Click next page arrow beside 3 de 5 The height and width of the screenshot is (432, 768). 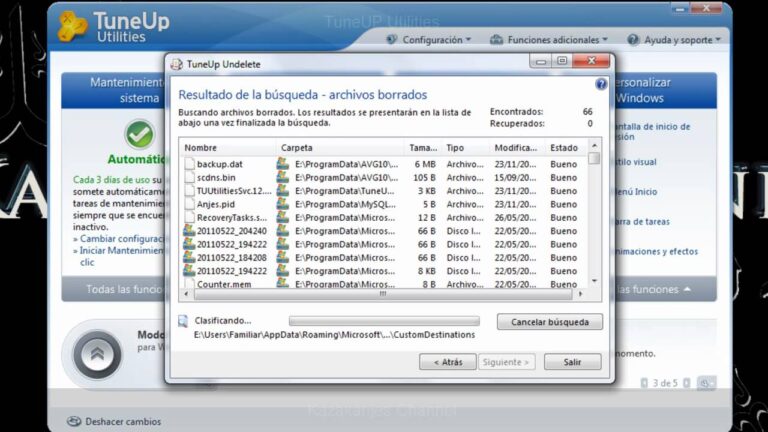click(x=687, y=383)
